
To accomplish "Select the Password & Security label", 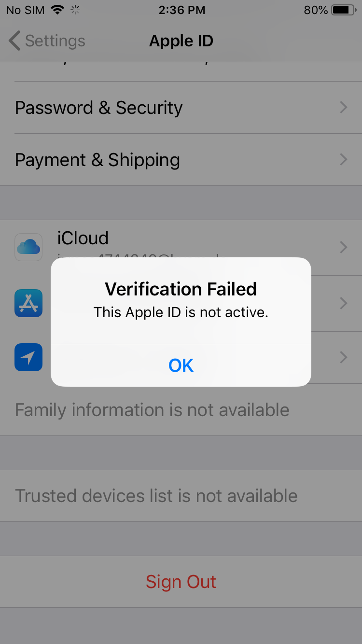I will (x=99, y=107).
